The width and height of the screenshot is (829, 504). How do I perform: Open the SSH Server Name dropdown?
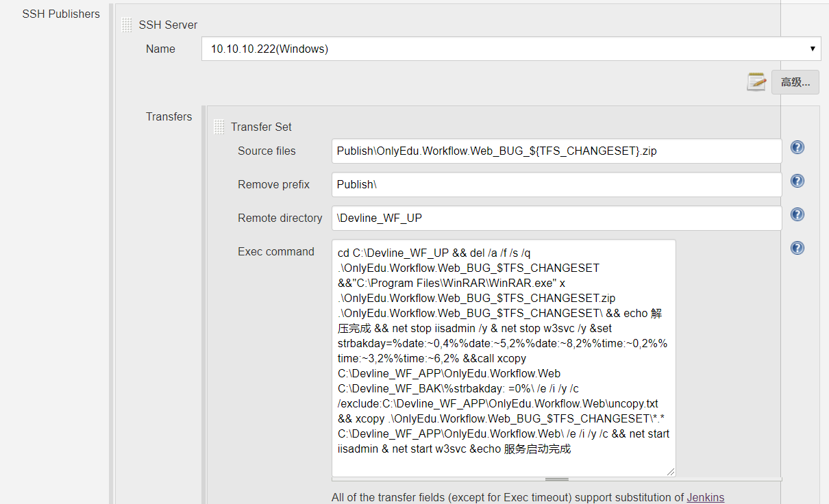click(511, 49)
